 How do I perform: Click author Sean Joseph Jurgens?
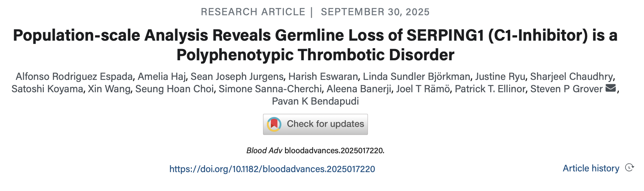click(237, 77)
